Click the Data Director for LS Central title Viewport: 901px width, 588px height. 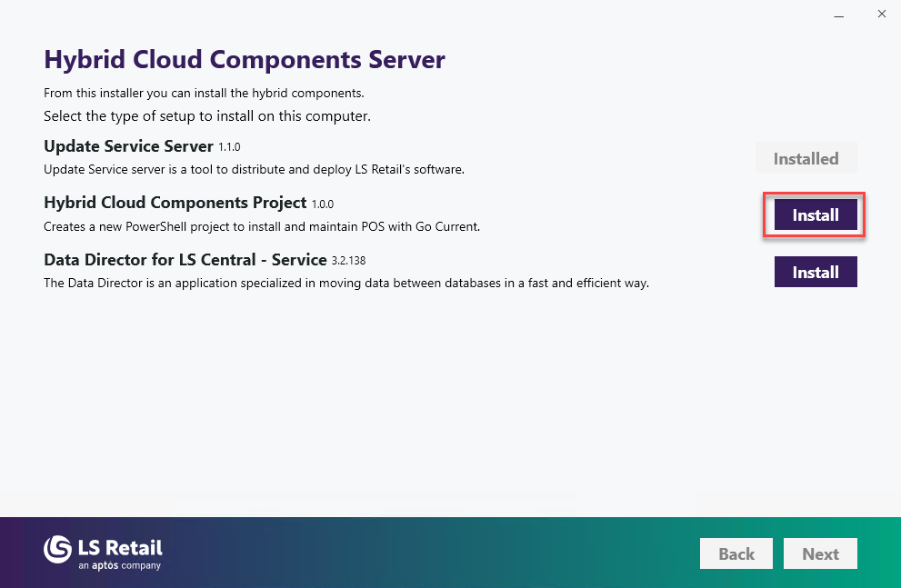coord(185,260)
